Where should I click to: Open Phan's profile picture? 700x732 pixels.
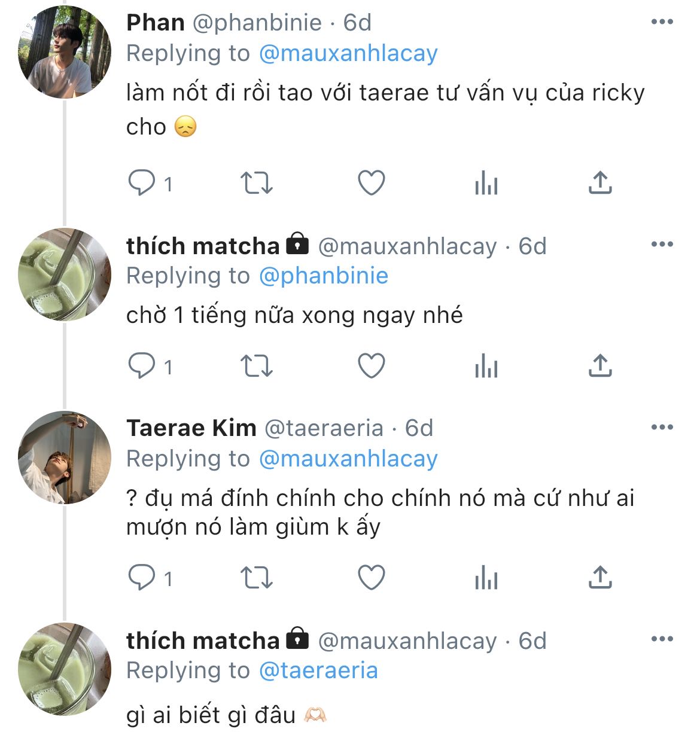point(65,53)
